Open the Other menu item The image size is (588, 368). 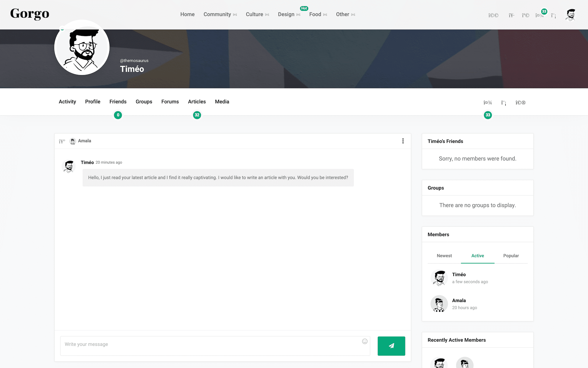tap(343, 14)
